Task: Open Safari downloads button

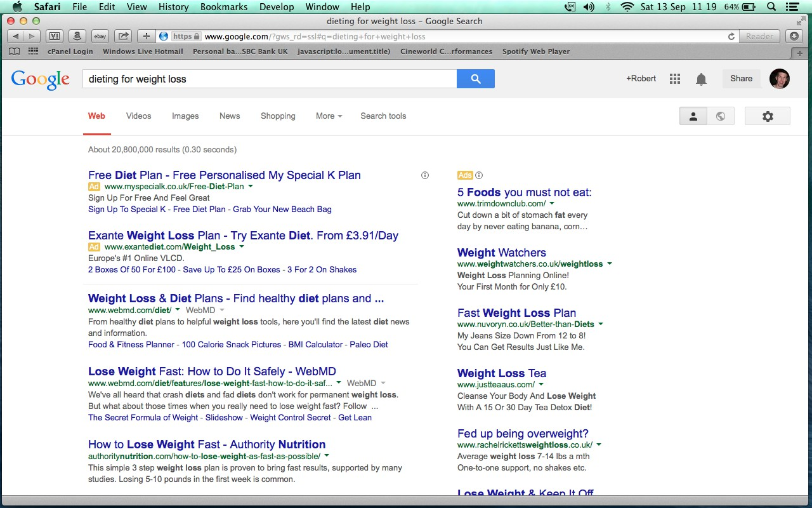Action: click(x=794, y=36)
